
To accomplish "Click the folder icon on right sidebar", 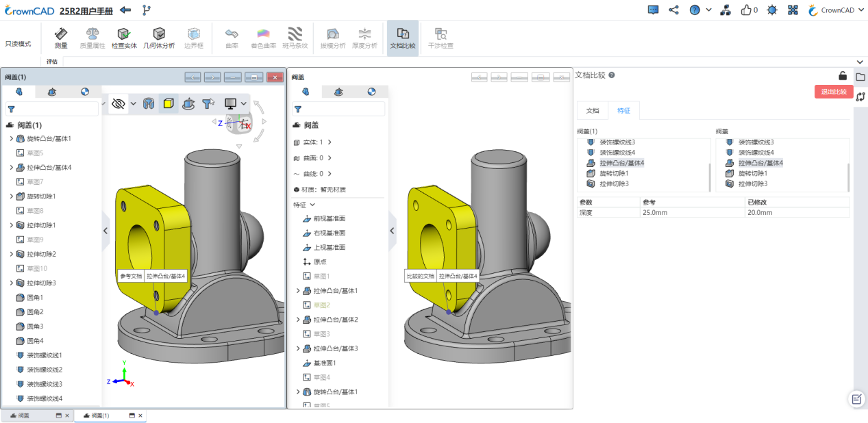I will 860,77.
